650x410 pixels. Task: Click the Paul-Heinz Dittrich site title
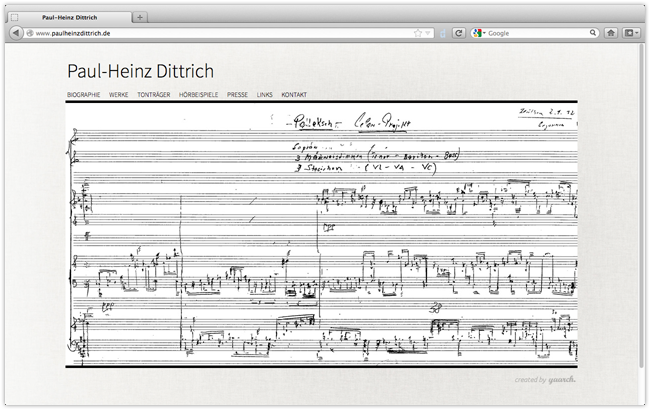point(141,71)
